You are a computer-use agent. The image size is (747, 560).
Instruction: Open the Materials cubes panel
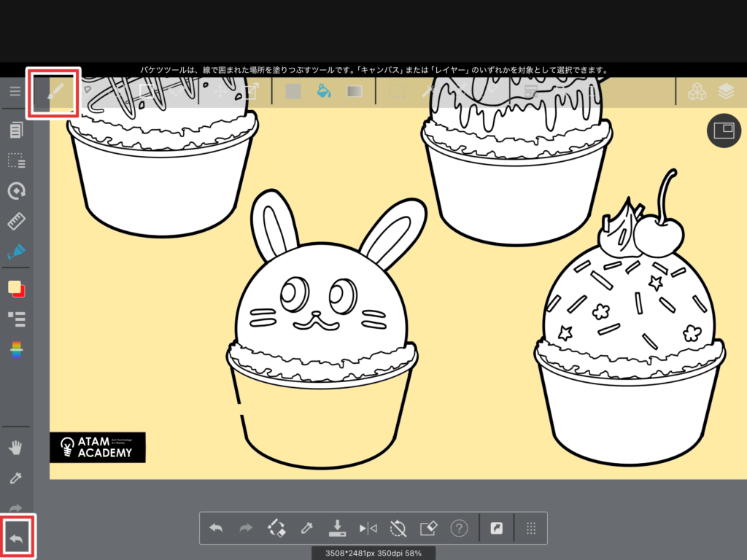point(697,91)
